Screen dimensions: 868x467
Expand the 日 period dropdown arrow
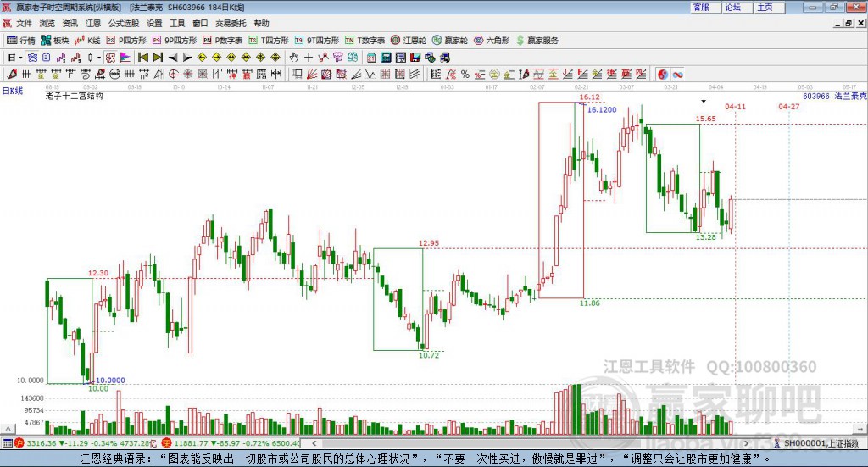pyautogui.click(x=20, y=58)
